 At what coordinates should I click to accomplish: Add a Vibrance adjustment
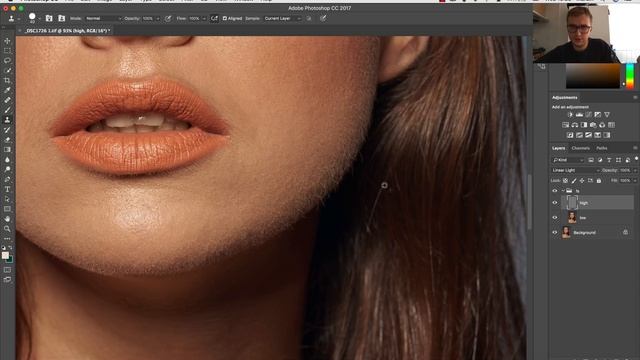[x=607, y=115]
